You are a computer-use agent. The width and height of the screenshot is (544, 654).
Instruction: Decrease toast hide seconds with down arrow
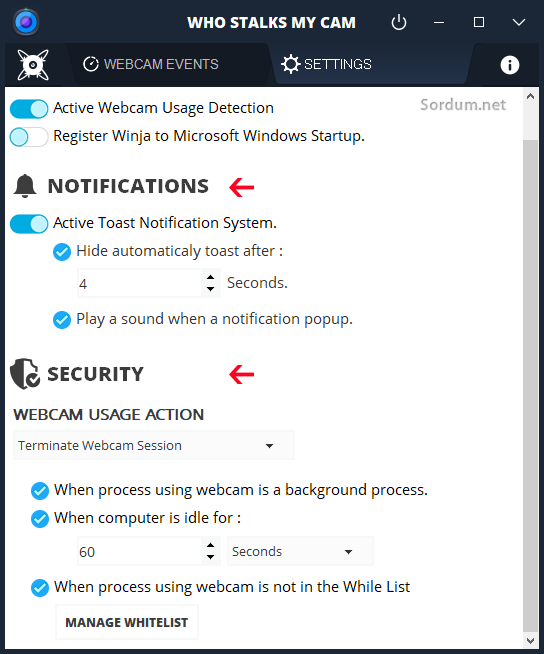click(x=211, y=289)
